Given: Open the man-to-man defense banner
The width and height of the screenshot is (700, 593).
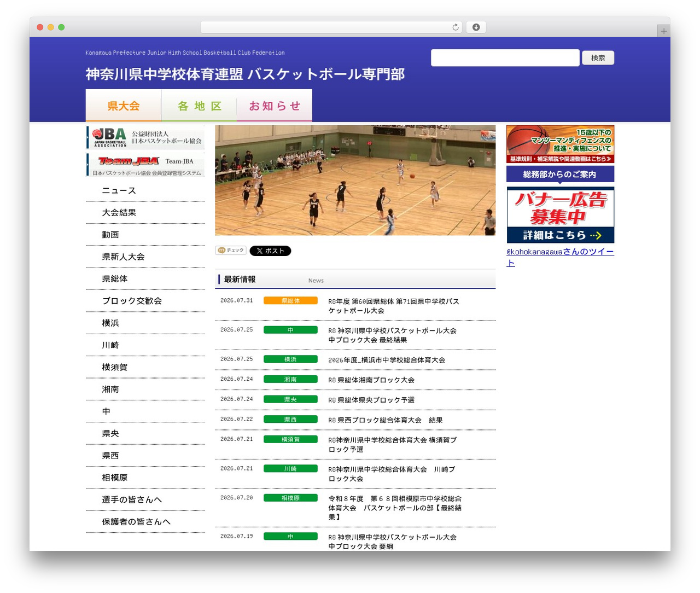Looking at the screenshot, I should (x=560, y=144).
